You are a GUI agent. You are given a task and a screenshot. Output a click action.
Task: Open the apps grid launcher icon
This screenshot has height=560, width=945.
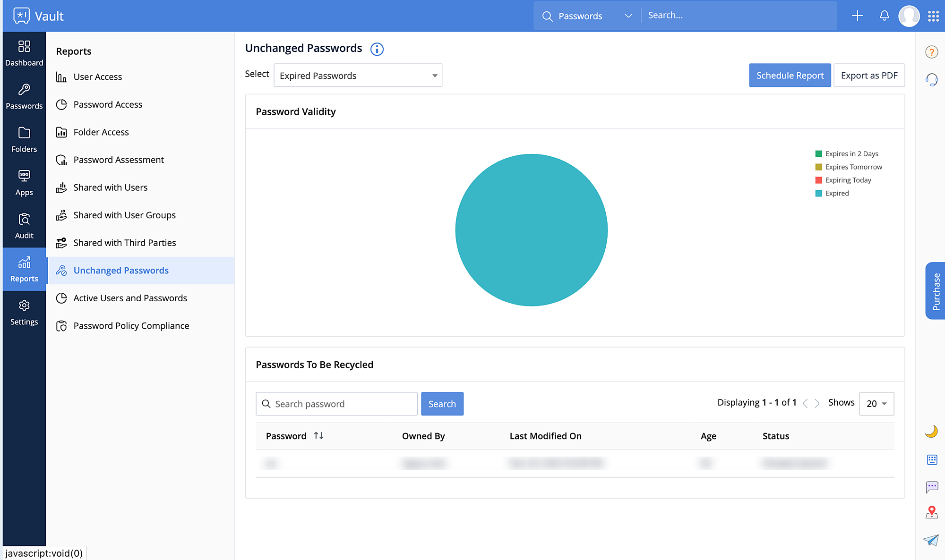pyautogui.click(x=933, y=16)
